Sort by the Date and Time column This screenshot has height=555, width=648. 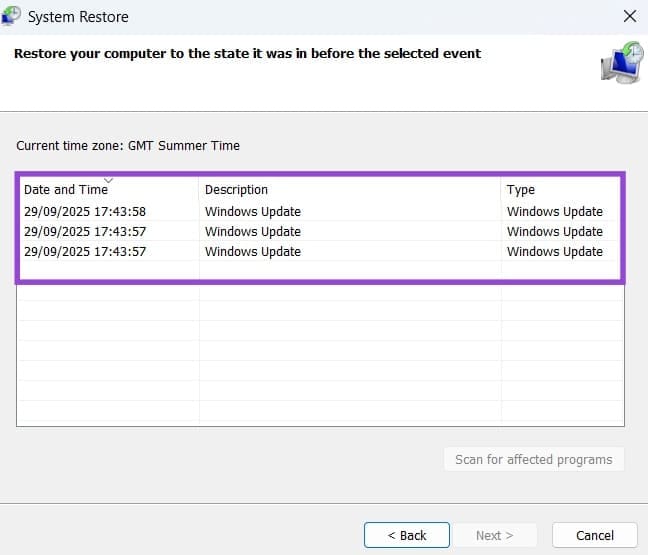65,190
